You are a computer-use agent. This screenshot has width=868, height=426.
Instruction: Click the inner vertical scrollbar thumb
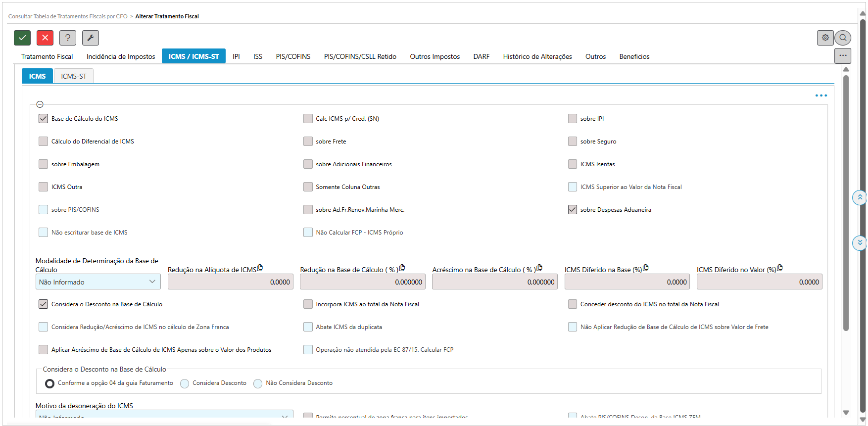click(x=846, y=198)
